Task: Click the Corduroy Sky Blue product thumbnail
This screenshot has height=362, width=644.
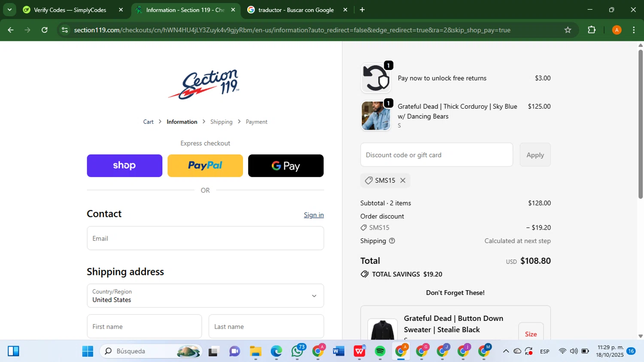Action: (376, 116)
